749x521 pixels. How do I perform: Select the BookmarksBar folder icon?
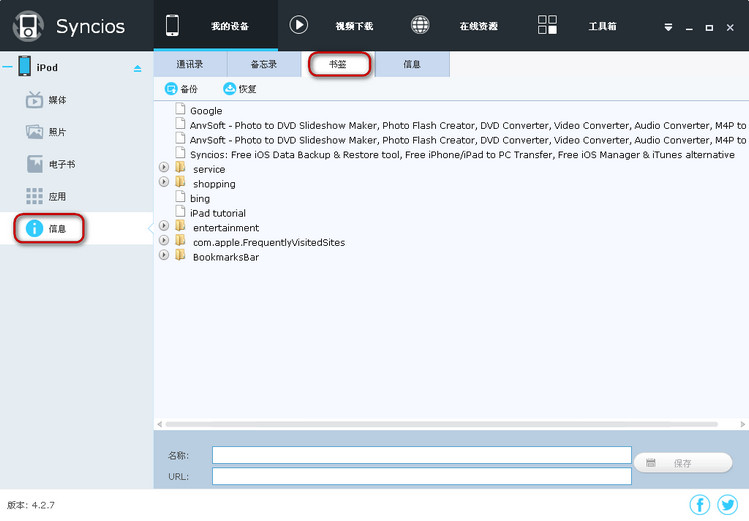tap(180, 255)
